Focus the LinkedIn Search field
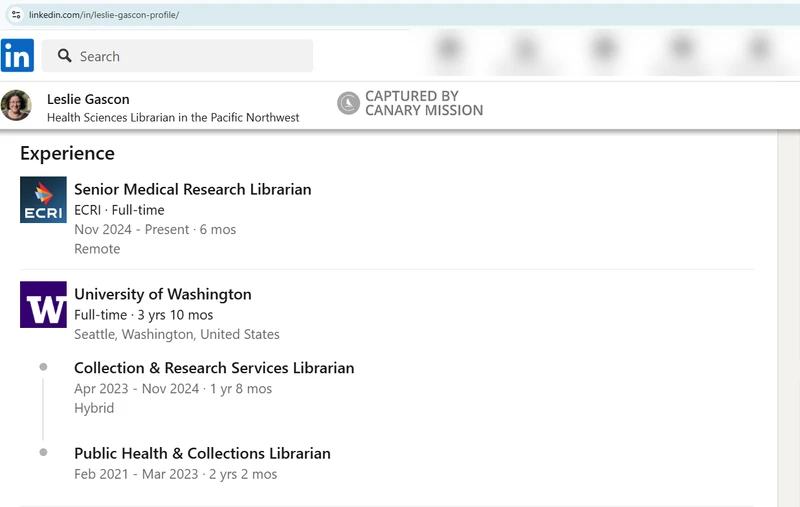 178,56
